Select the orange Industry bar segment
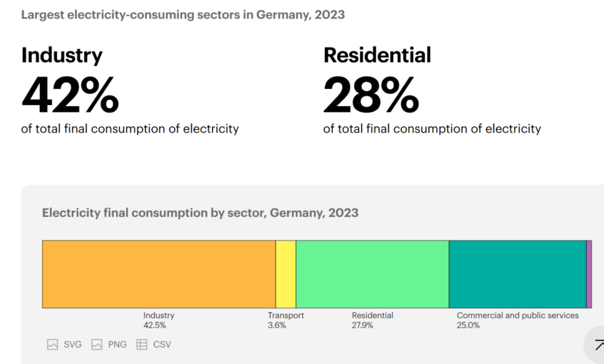The image size is (604, 364). coord(159,274)
